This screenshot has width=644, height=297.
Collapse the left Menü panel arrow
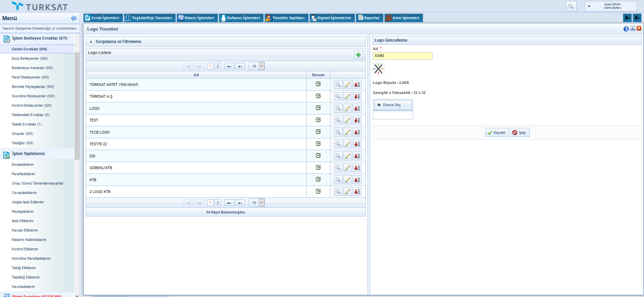(73, 18)
